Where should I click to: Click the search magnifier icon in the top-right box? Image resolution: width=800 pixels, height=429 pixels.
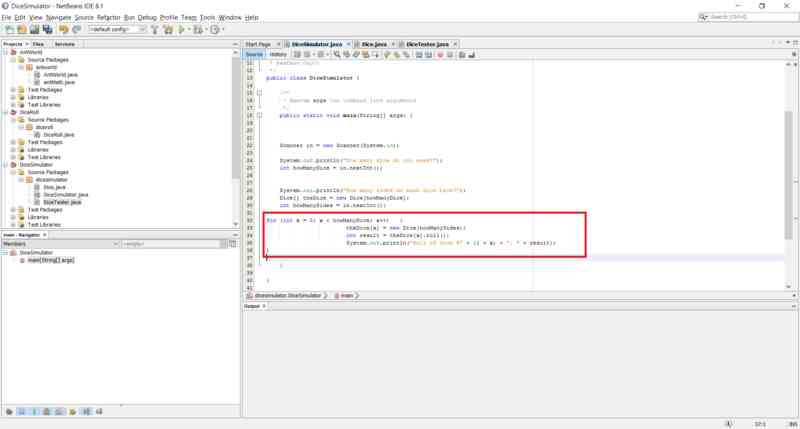(x=703, y=17)
